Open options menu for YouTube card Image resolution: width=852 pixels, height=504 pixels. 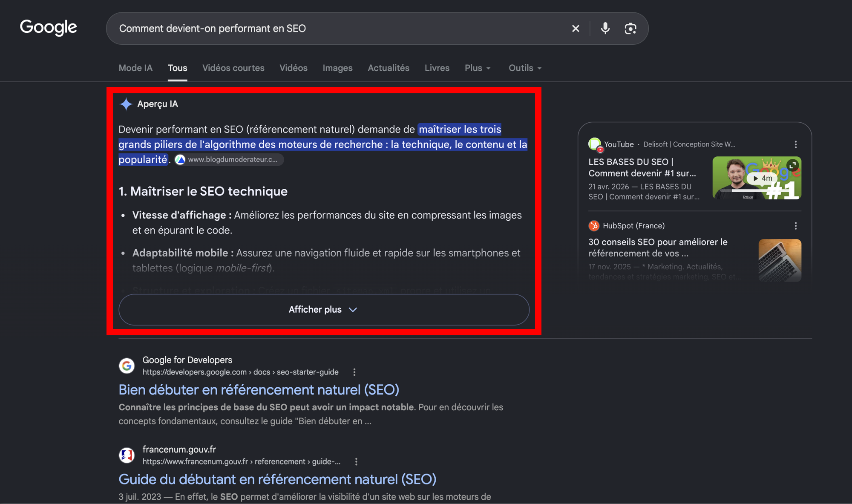click(x=796, y=144)
